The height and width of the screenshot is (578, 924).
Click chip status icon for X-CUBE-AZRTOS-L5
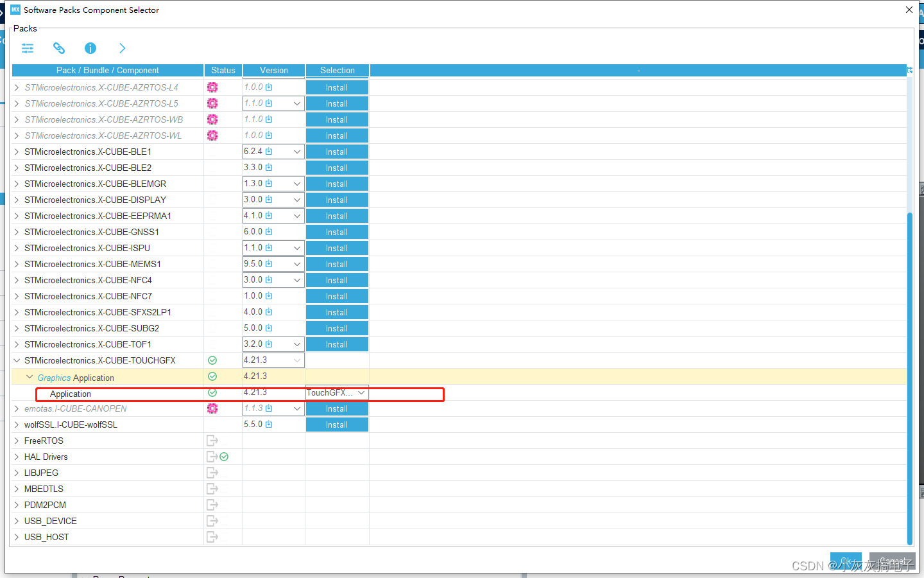[212, 103]
